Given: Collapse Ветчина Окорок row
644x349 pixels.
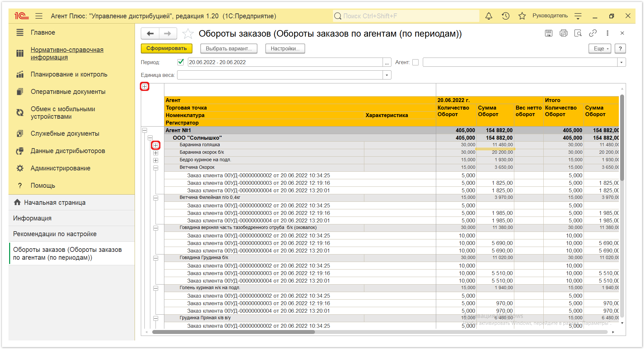Looking at the screenshot, I should [x=156, y=168].
